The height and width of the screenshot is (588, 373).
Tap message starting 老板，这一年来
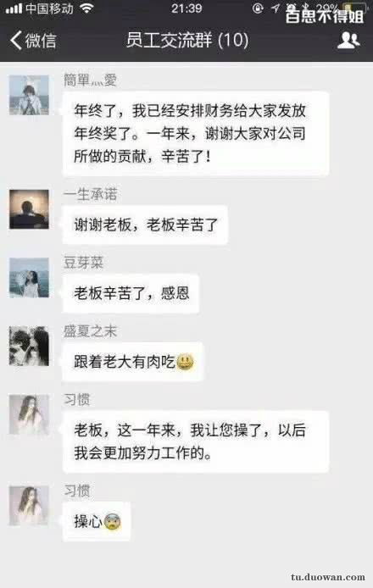tap(196, 441)
